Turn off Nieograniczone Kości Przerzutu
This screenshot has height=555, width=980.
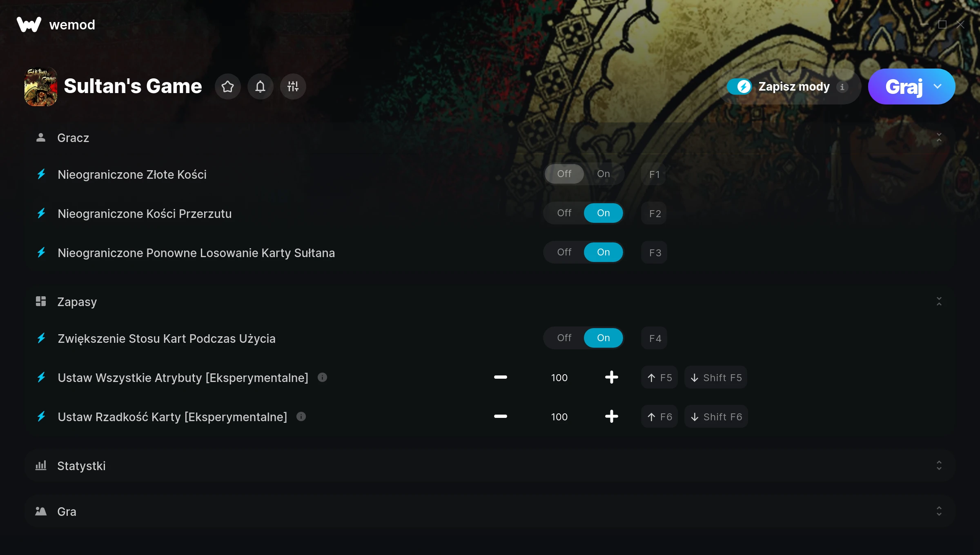pyautogui.click(x=564, y=213)
